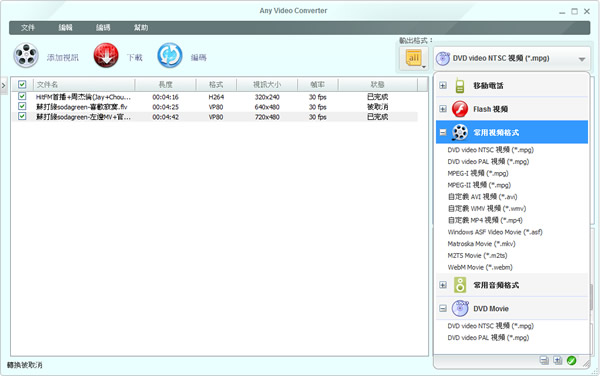
Task: Select WebM Movie (*.webm) format
Action: click(480, 267)
